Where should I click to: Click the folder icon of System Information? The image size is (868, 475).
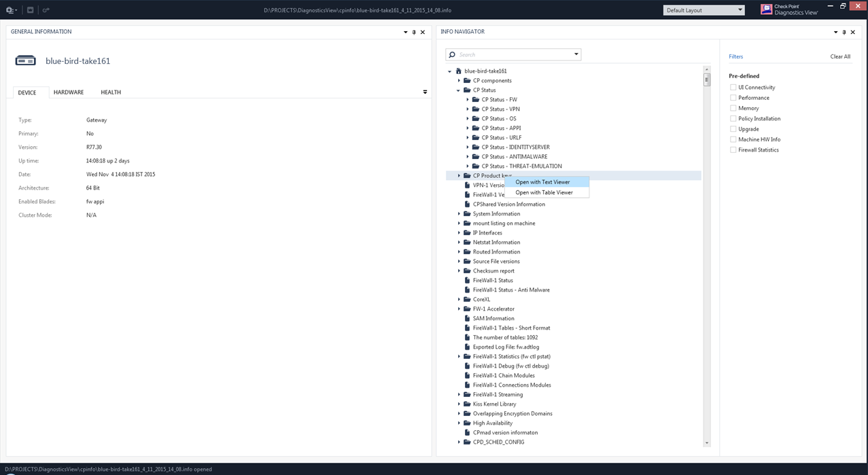[x=467, y=213]
